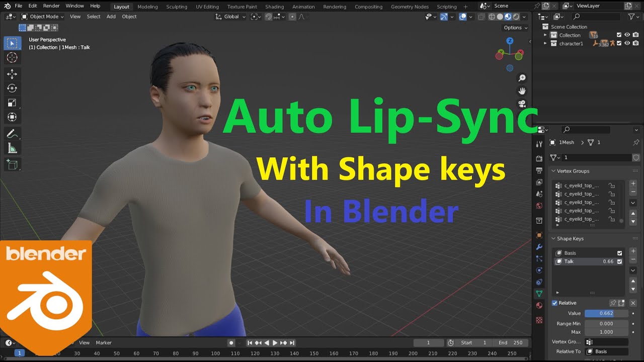Toggle X-Ray mode in viewport header
Screen dimensions: 644x362
click(481, 17)
